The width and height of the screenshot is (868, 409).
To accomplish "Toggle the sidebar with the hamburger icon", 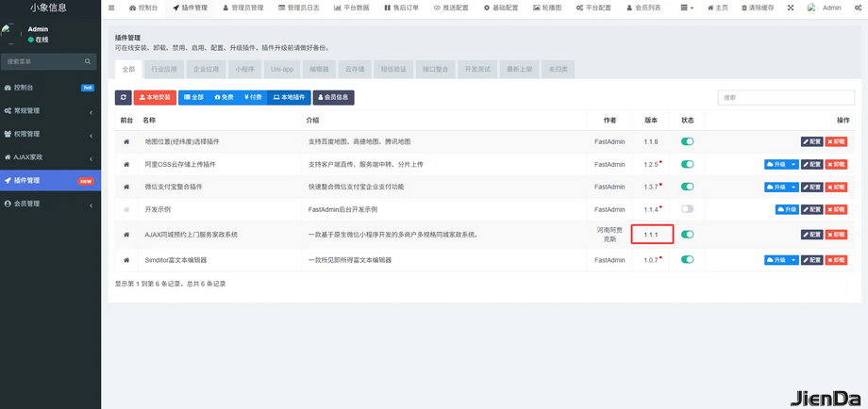I will pos(112,8).
